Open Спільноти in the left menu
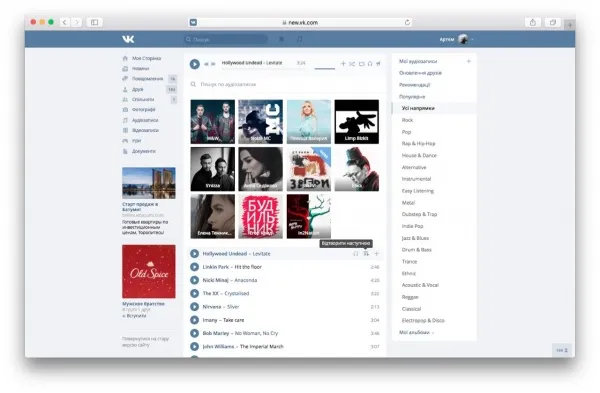 coord(143,99)
